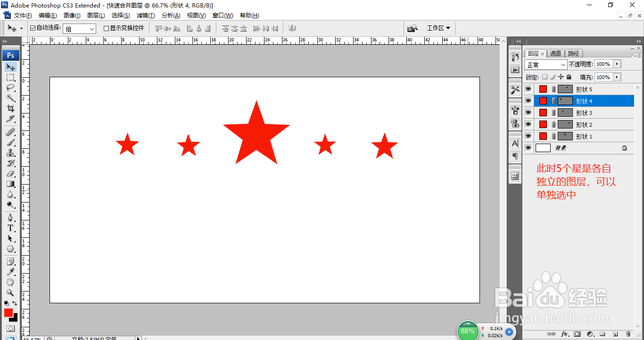
Task: Open the 正常 blend mode dropdown
Action: point(545,65)
